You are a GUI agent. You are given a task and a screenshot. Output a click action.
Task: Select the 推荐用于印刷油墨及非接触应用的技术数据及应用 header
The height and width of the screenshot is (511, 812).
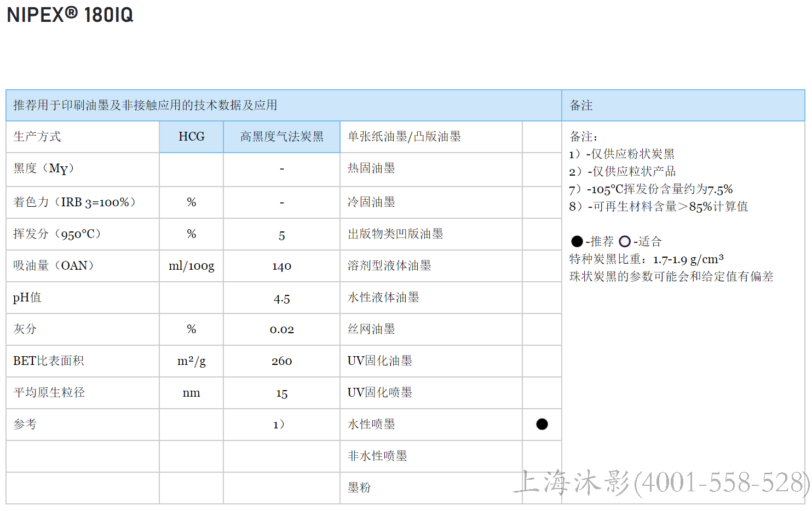[x=145, y=105]
